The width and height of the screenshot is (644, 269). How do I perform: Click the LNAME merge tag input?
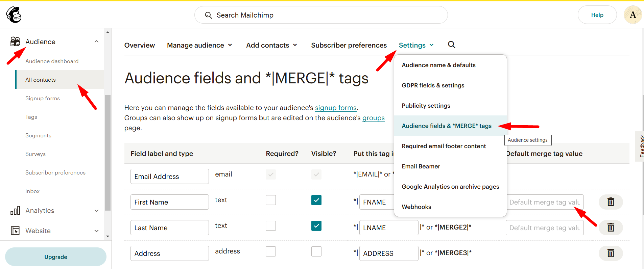389,227
